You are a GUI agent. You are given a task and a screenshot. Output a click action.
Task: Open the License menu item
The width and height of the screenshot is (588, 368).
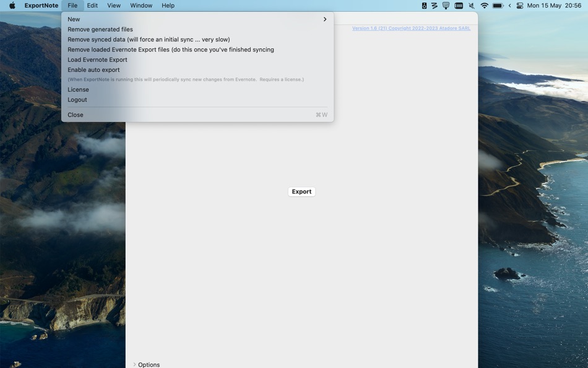click(x=197, y=89)
